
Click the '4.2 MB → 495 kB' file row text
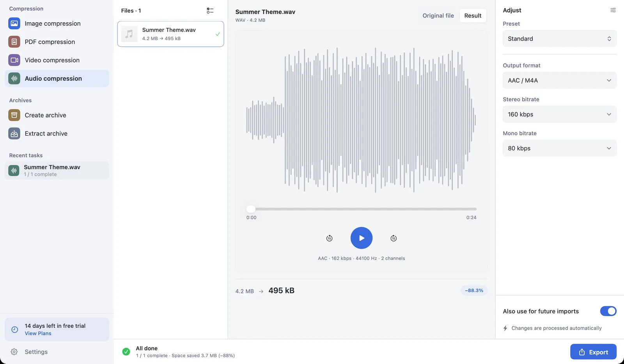(161, 39)
